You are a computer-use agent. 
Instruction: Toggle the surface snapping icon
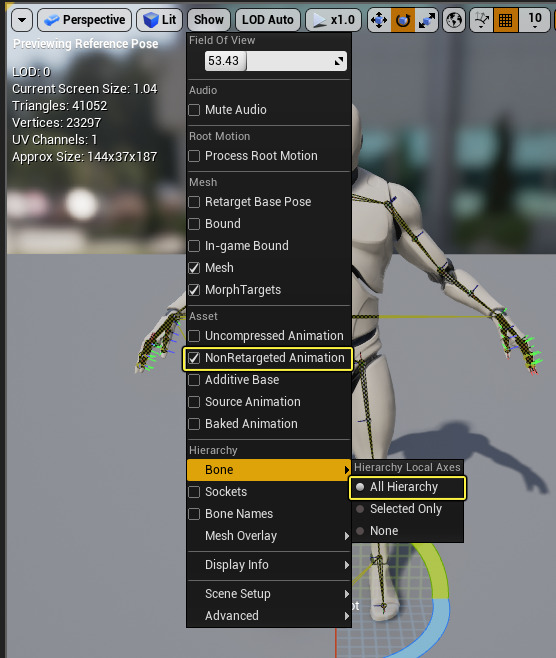[x=482, y=20]
